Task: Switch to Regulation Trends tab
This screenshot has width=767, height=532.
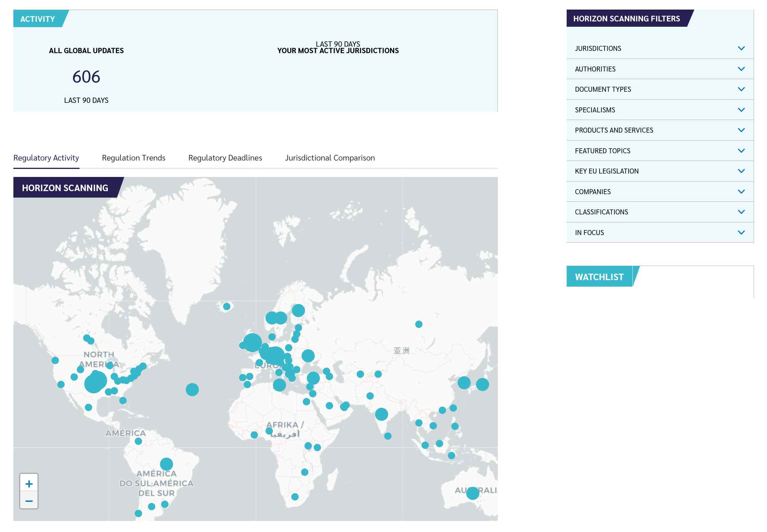Action: click(x=133, y=158)
